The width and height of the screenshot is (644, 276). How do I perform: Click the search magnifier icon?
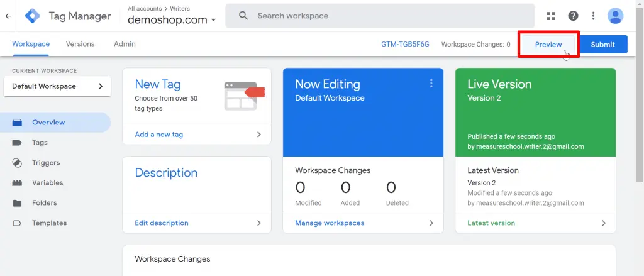pos(243,16)
